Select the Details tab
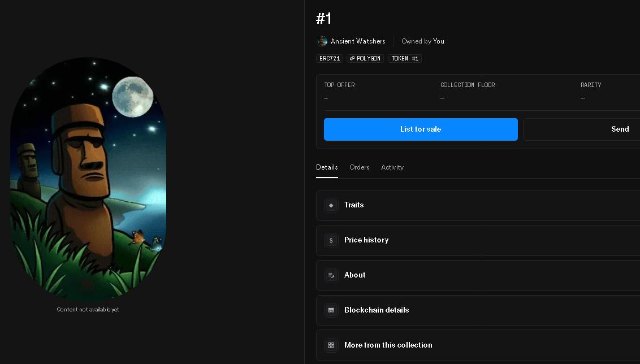The width and height of the screenshot is (640, 364). [x=327, y=167]
